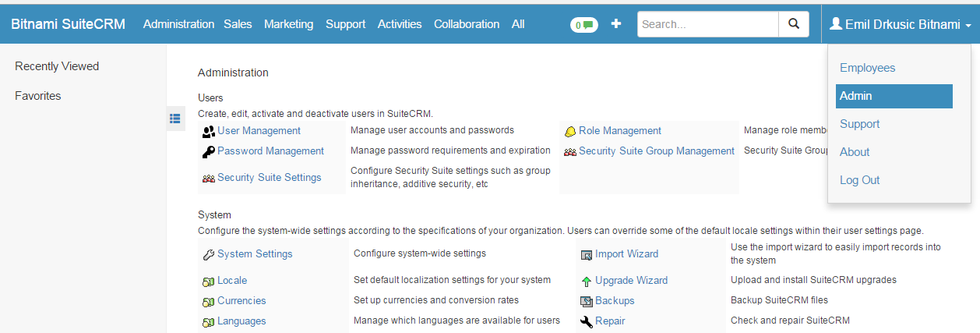Open Security Suite Group Management link
The height and width of the screenshot is (333, 980).
[657, 151]
